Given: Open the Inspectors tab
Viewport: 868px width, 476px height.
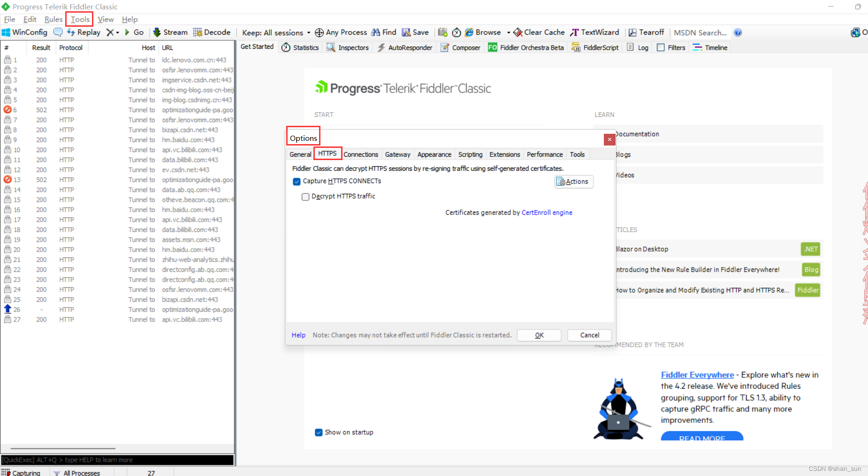Looking at the screenshot, I should coord(348,47).
